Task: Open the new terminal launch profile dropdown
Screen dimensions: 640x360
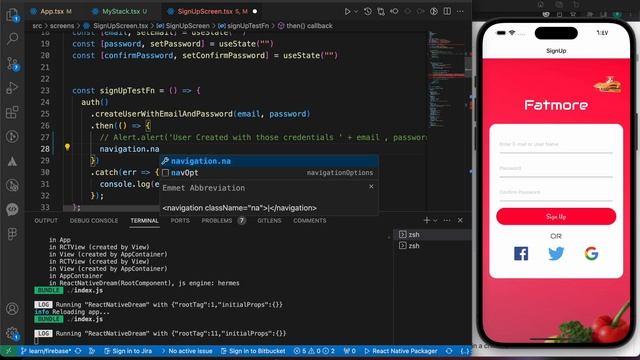Action: tap(436, 220)
